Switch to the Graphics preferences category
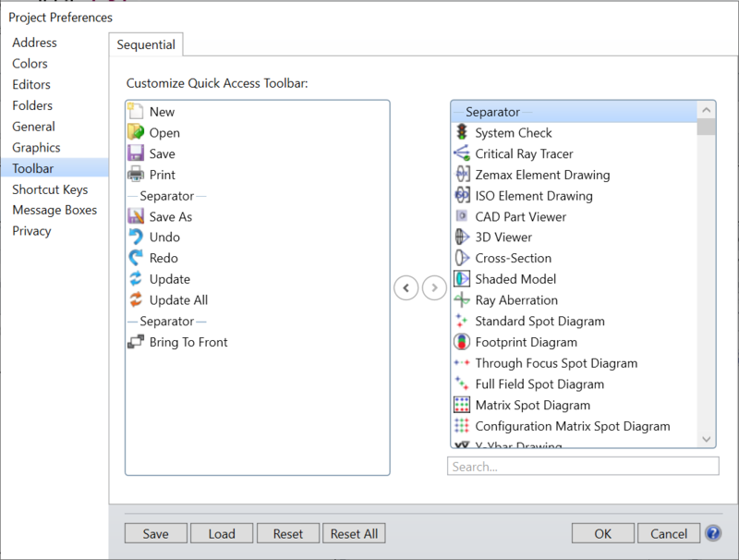The width and height of the screenshot is (739, 560). 36,148
